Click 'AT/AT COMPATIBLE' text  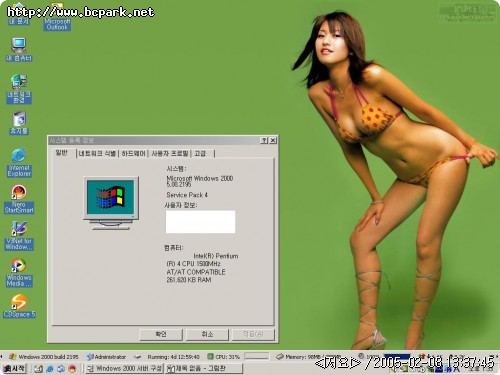196,272
